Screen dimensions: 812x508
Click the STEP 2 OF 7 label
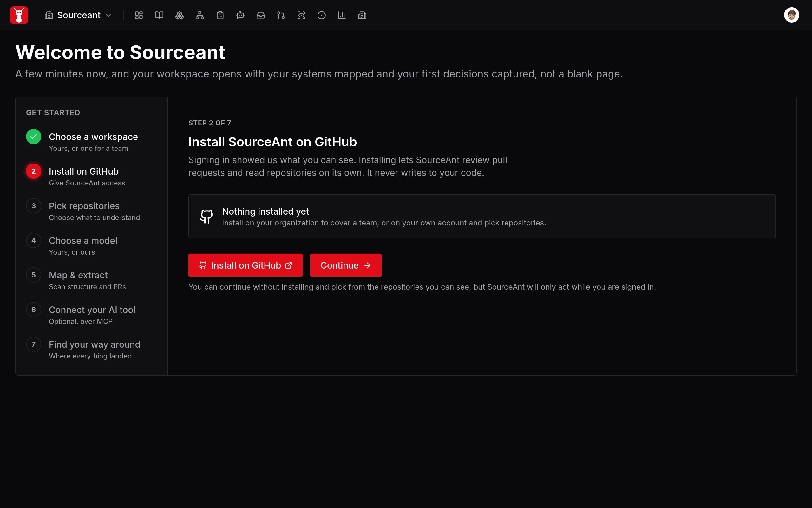(x=210, y=123)
